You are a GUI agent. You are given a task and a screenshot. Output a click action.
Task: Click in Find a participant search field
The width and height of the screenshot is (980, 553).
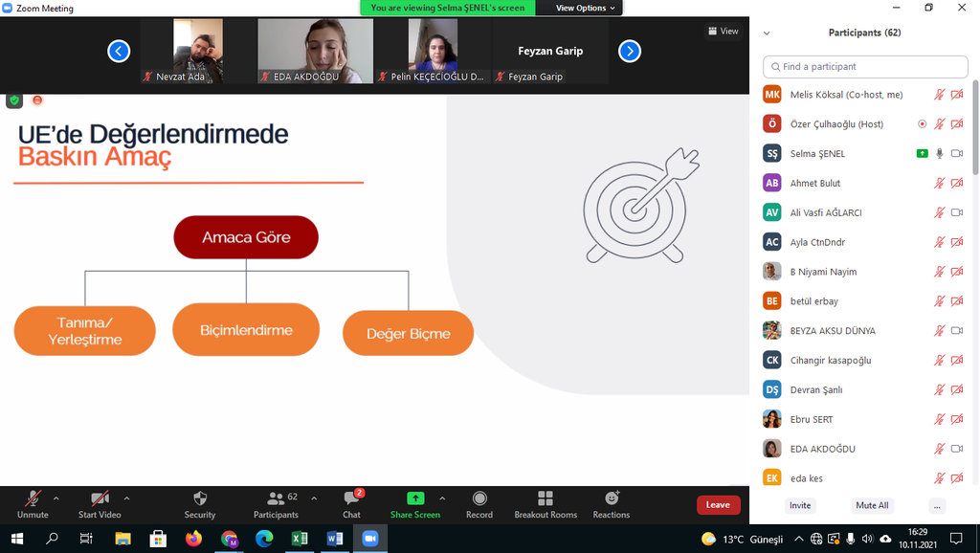865,67
